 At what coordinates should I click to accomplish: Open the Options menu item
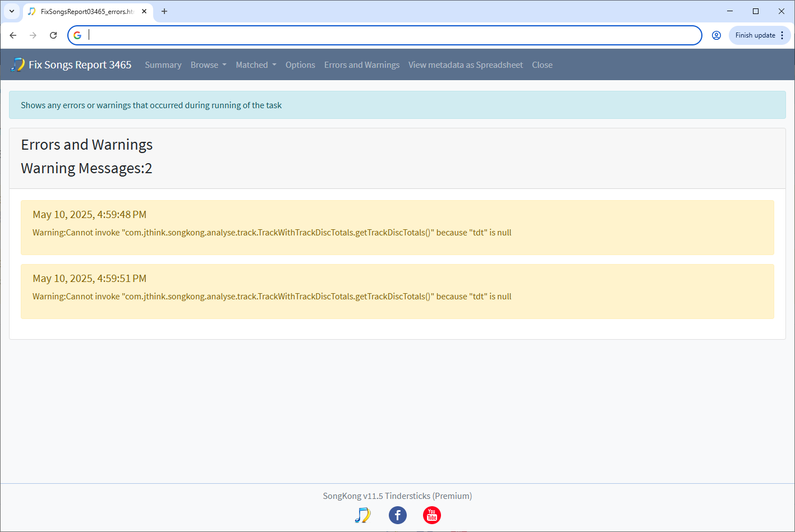(300, 65)
